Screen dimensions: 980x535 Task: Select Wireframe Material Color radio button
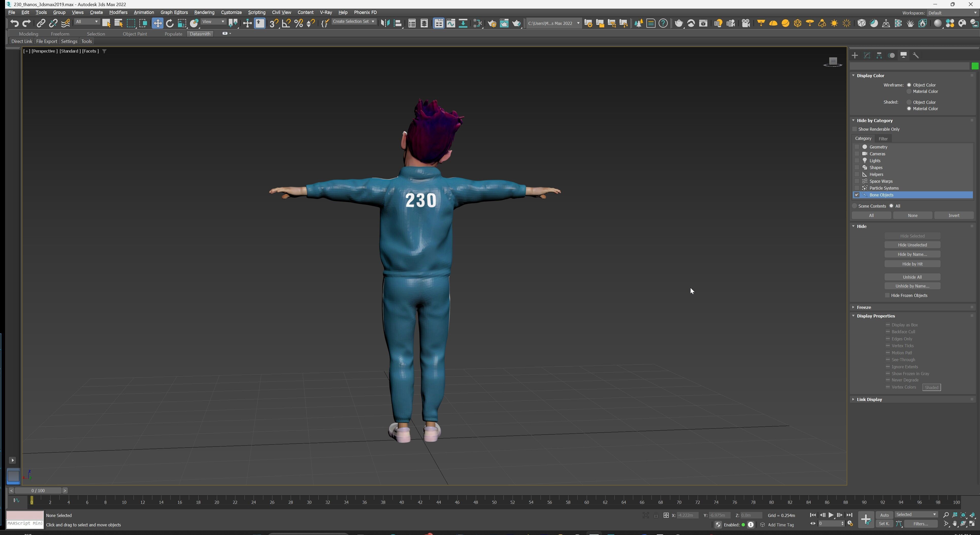point(909,92)
